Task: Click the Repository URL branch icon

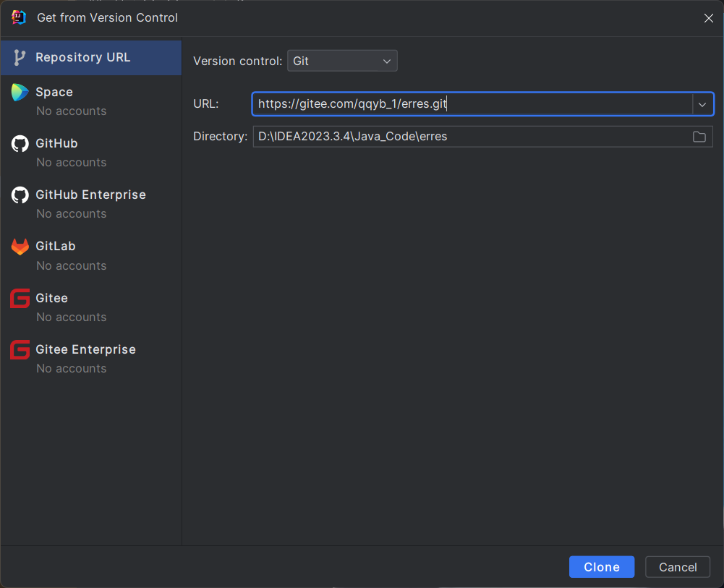Action: click(19, 58)
